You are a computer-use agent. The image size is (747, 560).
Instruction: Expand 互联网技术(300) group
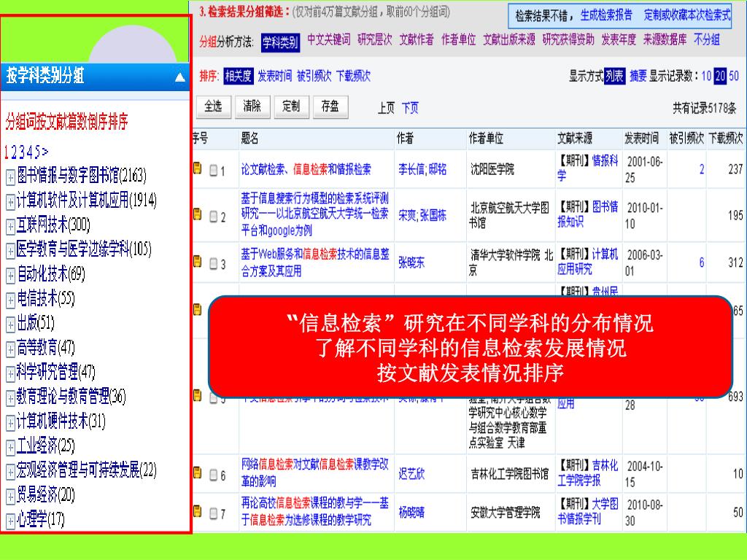coord(10,227)
